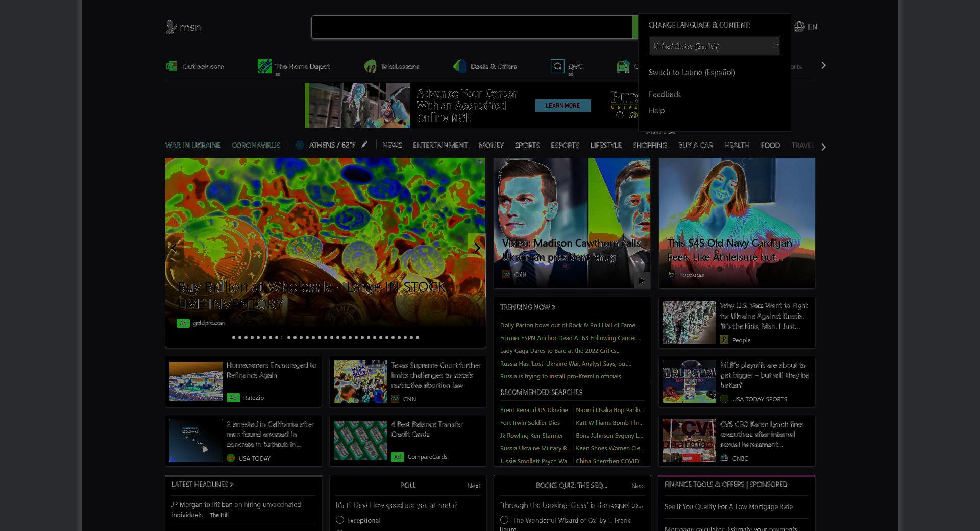Open the Old Navy Cardigan article thumbnail
This screenshot has width=980, height=531.
[737, 223]
